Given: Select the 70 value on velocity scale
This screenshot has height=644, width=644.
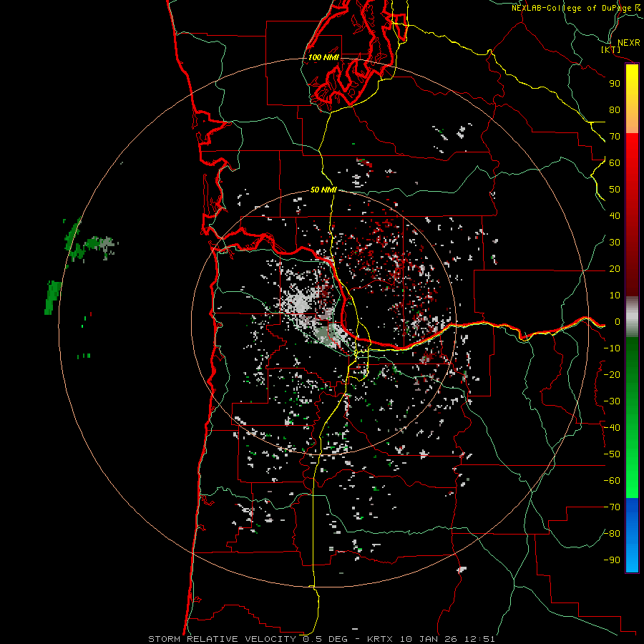Looking at the screenshot, I should pyautogui.click(x=615, y=137).
